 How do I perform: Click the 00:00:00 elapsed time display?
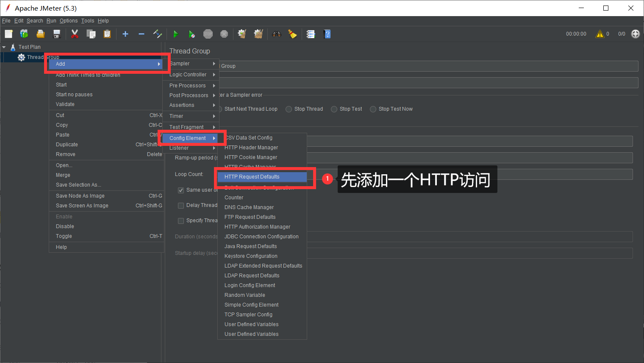(576, 34)
